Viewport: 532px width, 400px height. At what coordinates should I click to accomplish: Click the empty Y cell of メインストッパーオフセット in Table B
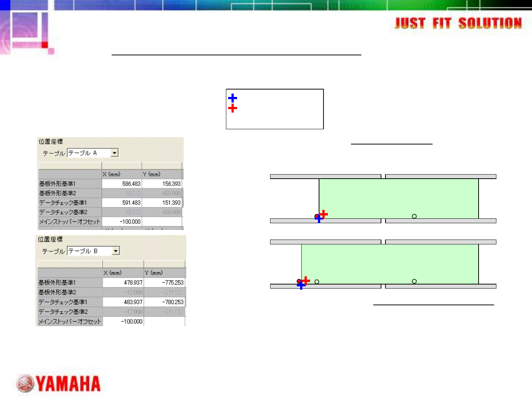[164, 321]
